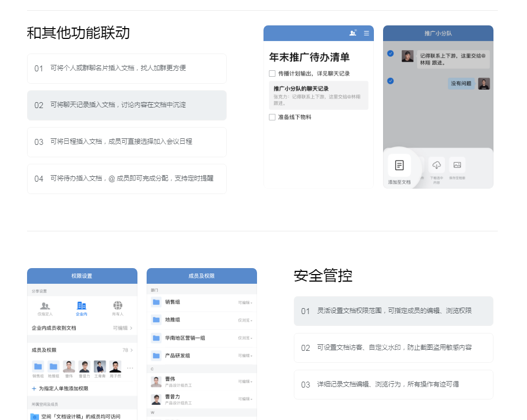Click the collaborators icon in the document header
This screenshot has height=420, width=527.
click(x=352, y=33)
